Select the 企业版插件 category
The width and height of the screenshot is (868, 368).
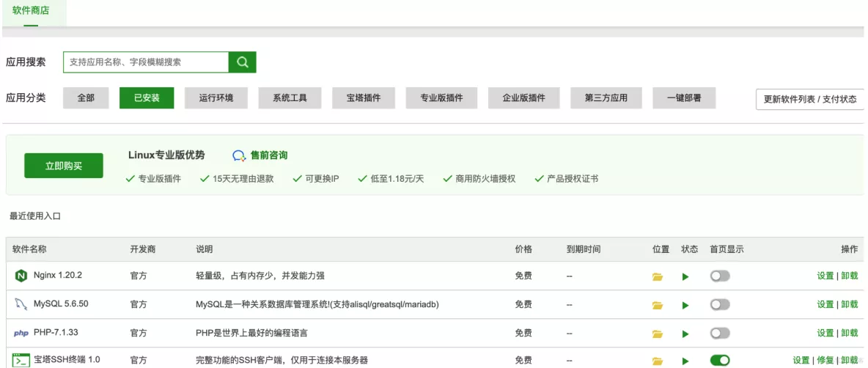(523, 98)
